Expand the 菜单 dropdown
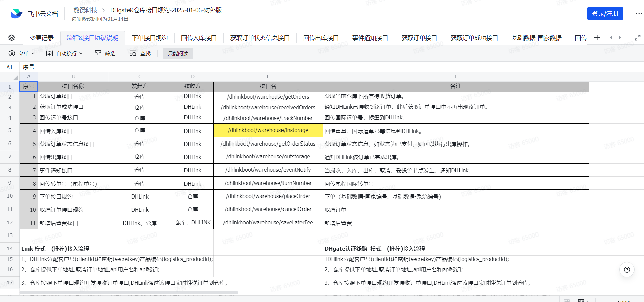 (22, 53)
